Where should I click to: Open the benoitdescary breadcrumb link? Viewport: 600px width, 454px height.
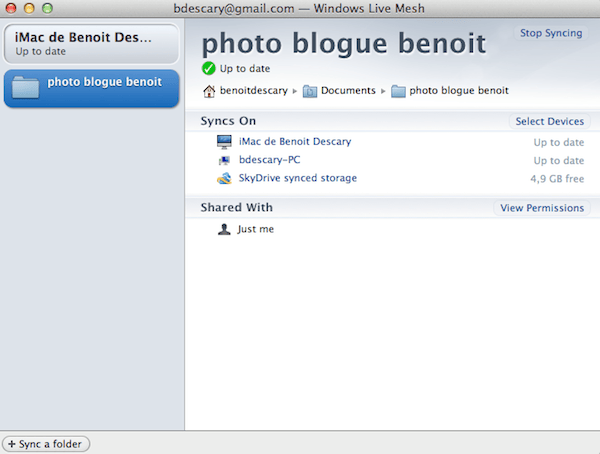(x=253, y=91)
